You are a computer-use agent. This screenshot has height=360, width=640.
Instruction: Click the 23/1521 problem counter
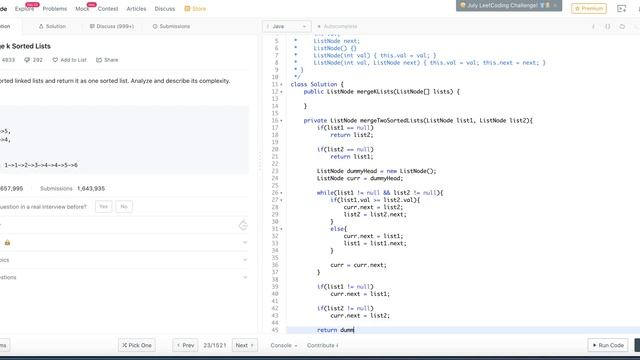point(215,345)
